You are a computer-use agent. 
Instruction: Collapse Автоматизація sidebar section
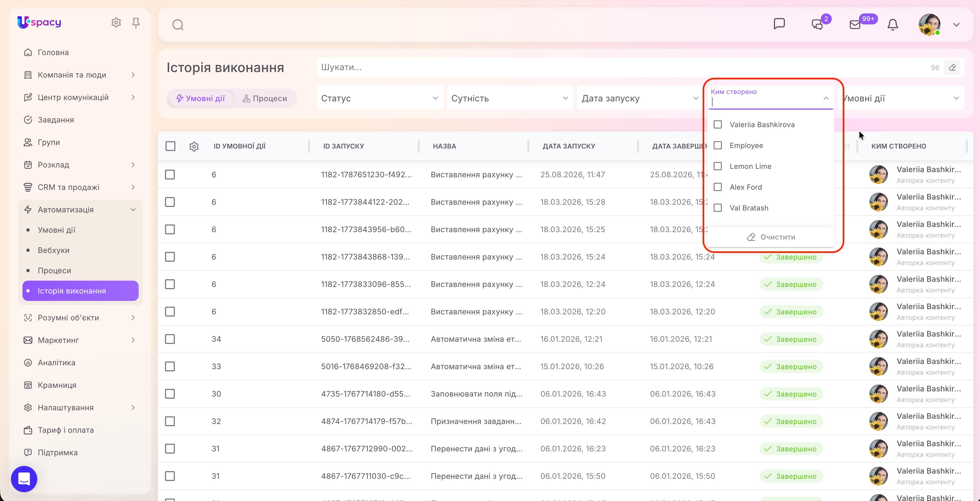click(133, 210)
